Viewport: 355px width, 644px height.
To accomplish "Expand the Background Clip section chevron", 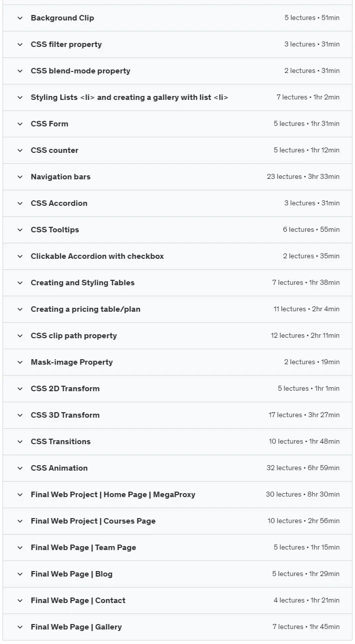I will coord(20,18).
